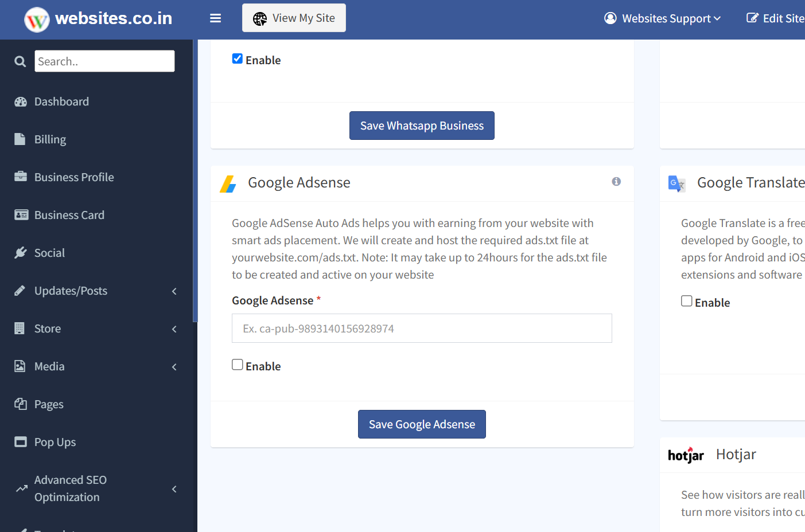Focus the Google Adsense publisher ID field

point(422,328)
